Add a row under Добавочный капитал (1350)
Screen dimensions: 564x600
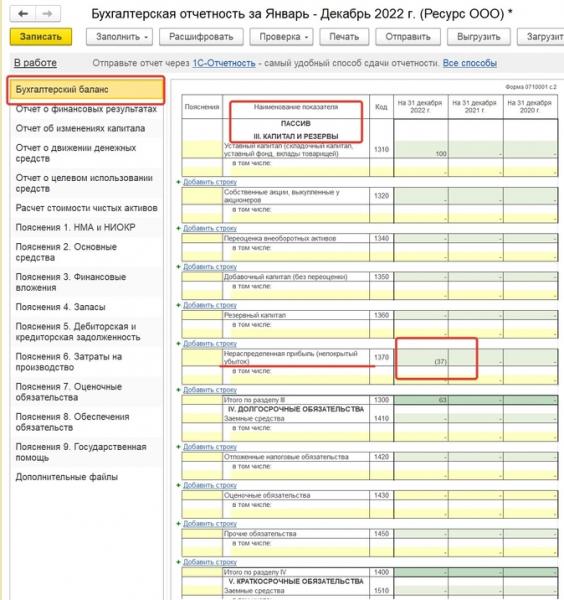210,305
